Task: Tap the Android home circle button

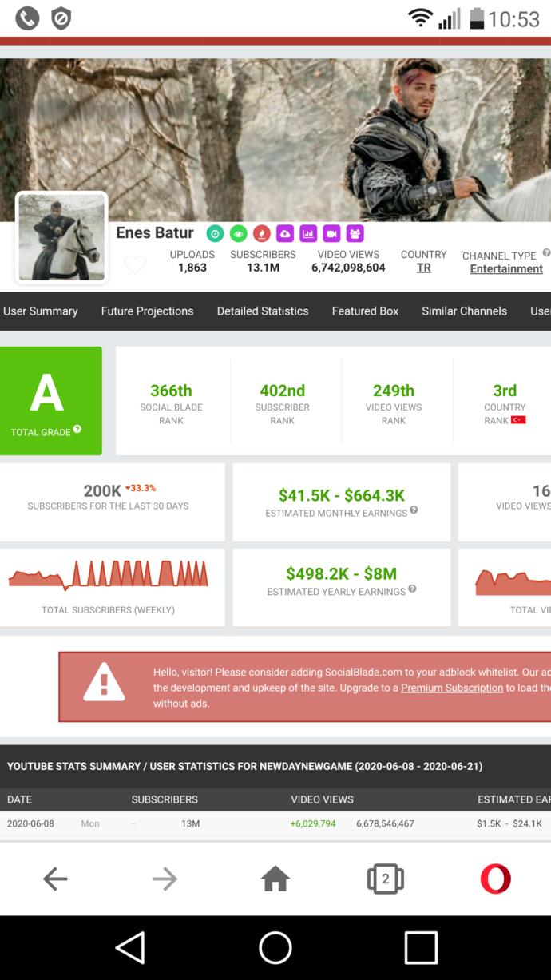Action: pos(275,948)
